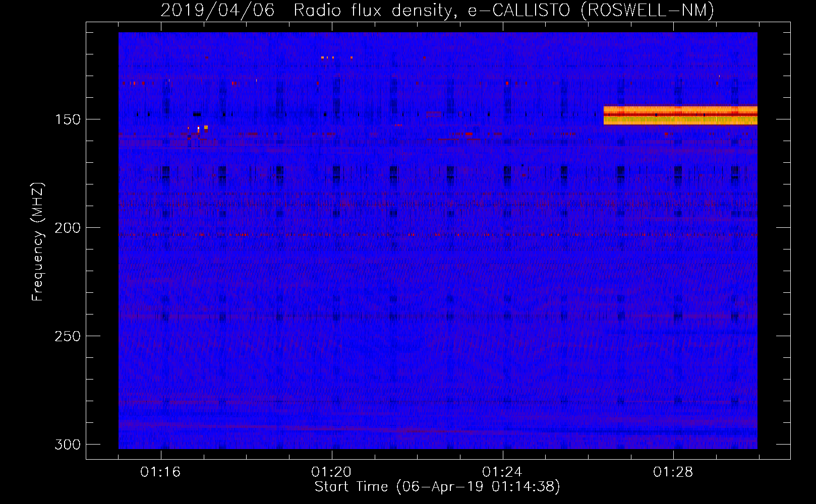Click the 01:28 time tick label

[673, 472]
